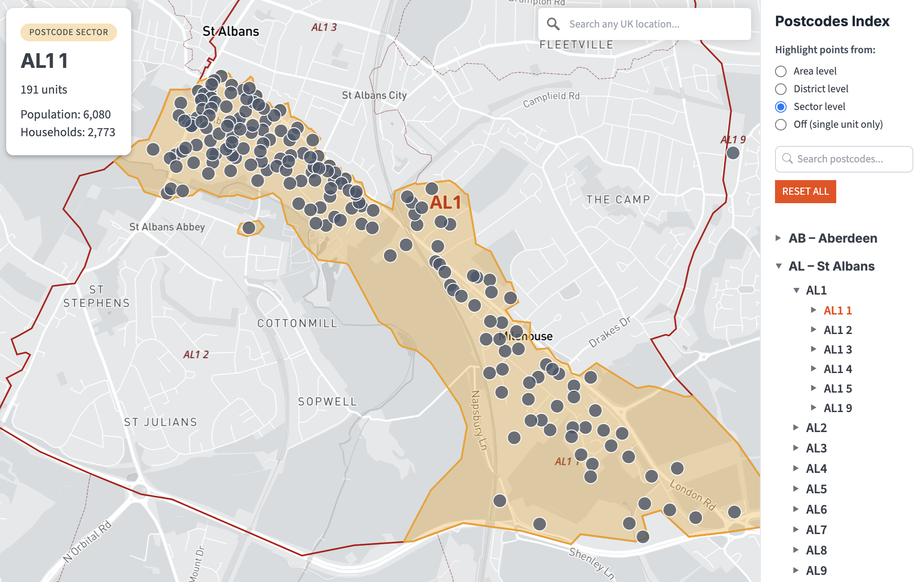Screen dimensions: 924x582
Task: Click the large red AL1 map label
Action: pyautogui.click(x=445, y=203)
